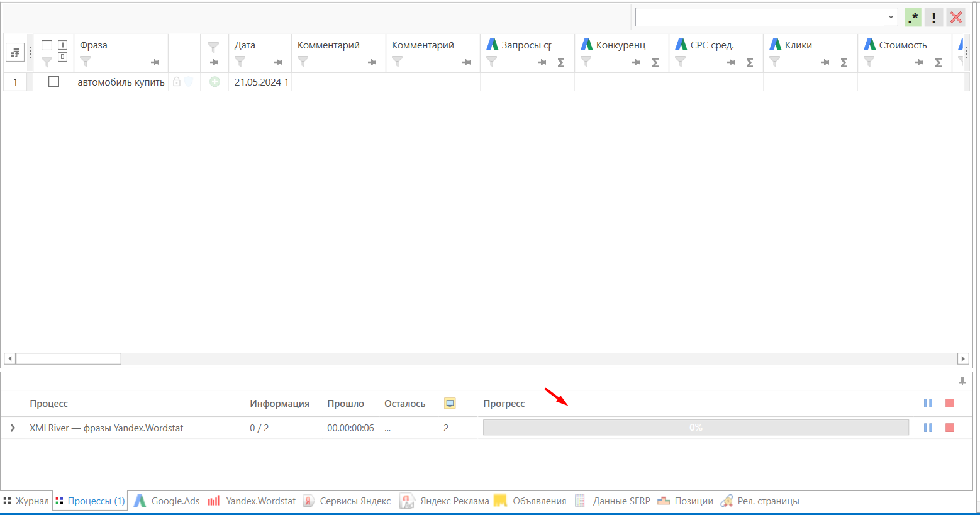Click the shield icon next to автомобиль купить

(189, 82)
